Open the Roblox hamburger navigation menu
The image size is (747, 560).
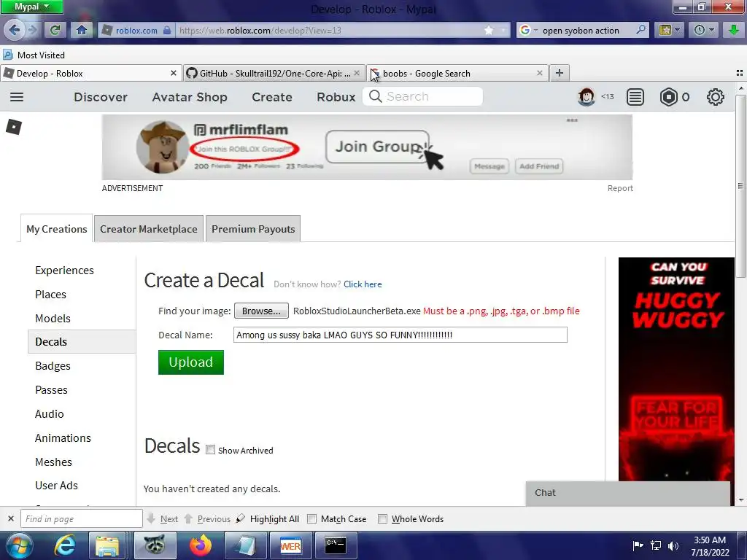pos(17,97)
